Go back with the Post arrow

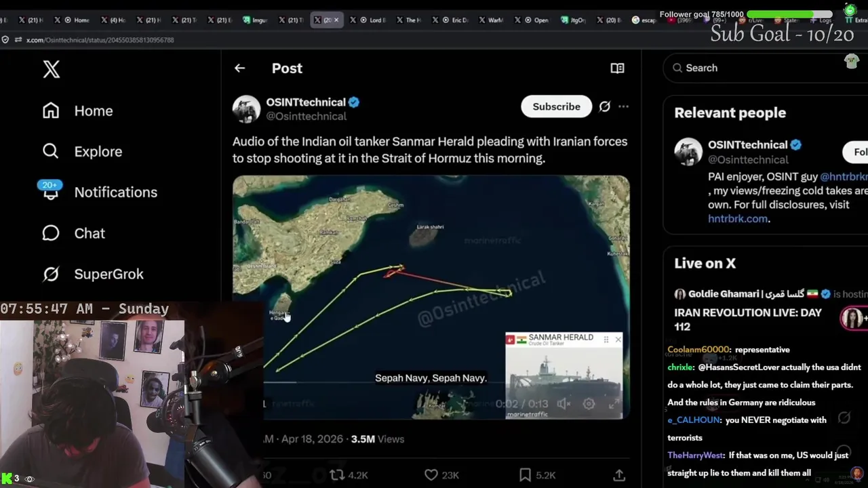pyautogui.click(x=239, y=68)
